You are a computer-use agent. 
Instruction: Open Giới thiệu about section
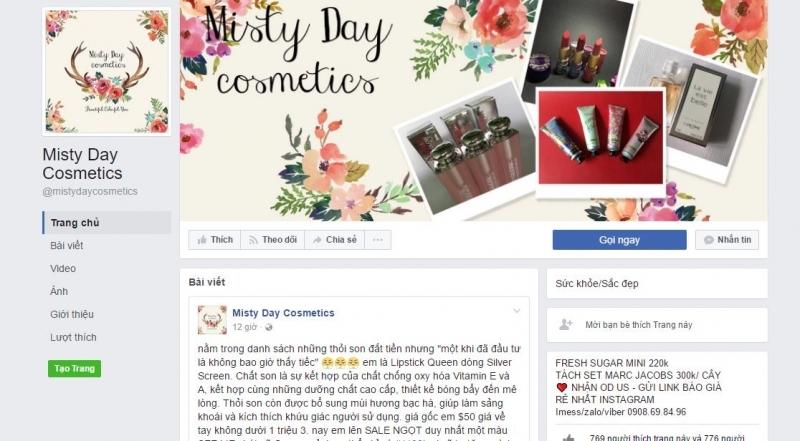point(72,314)
